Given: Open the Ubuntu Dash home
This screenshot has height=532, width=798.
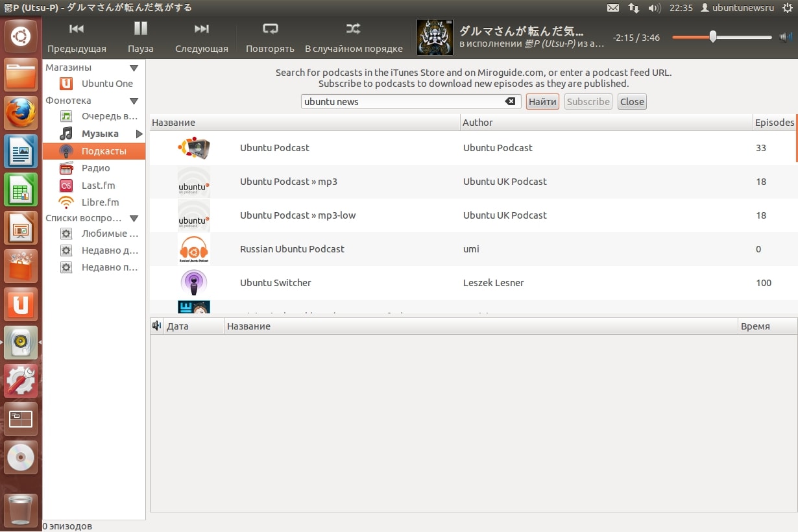Looking at the screenshot, I should [x=21, y=36].
